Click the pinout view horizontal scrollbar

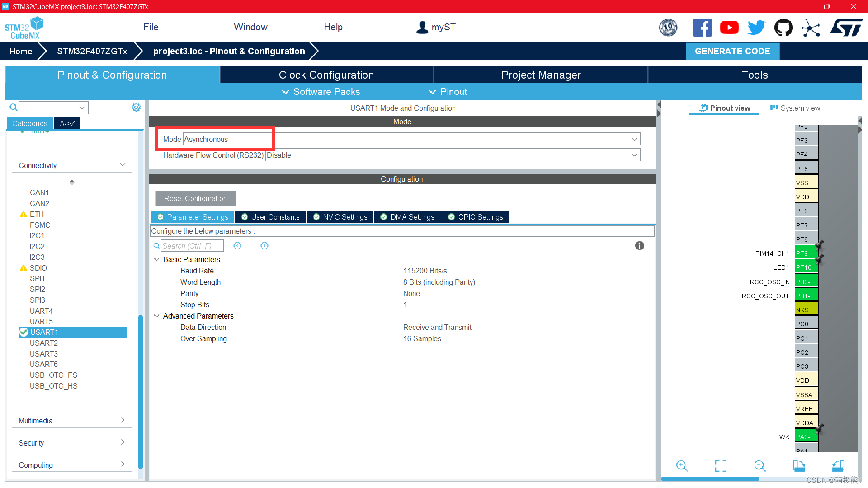pyautogui.click(x=710, y=479)
